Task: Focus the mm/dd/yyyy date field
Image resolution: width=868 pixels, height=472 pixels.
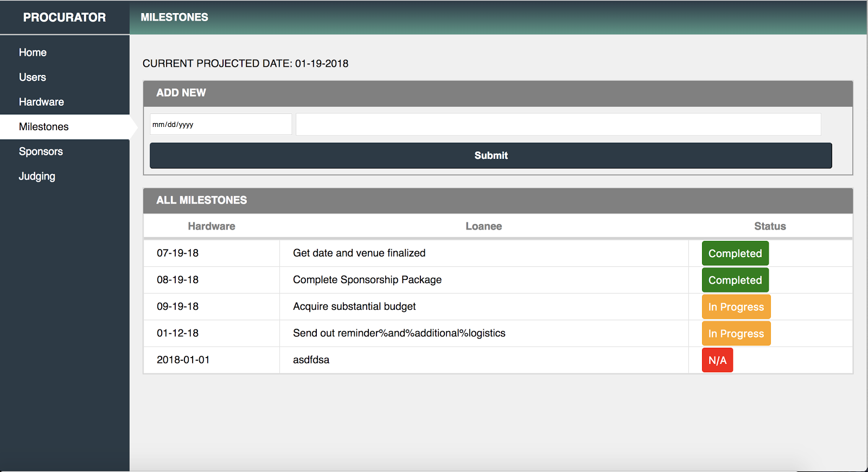Action: tap(220, 124)
